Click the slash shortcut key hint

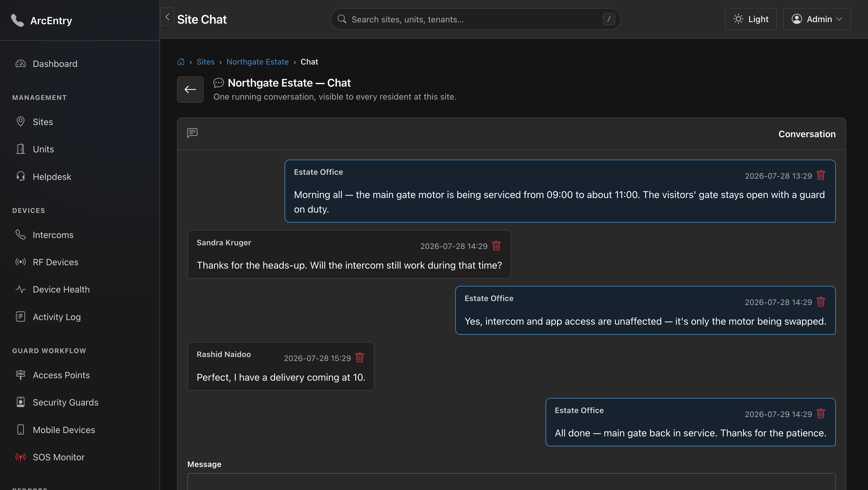point(609,19)
